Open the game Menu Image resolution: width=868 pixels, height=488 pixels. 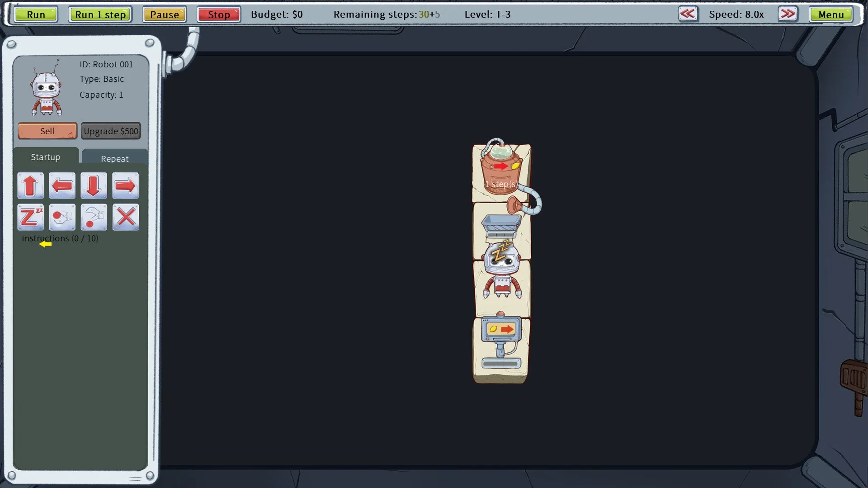pos(830,14)
